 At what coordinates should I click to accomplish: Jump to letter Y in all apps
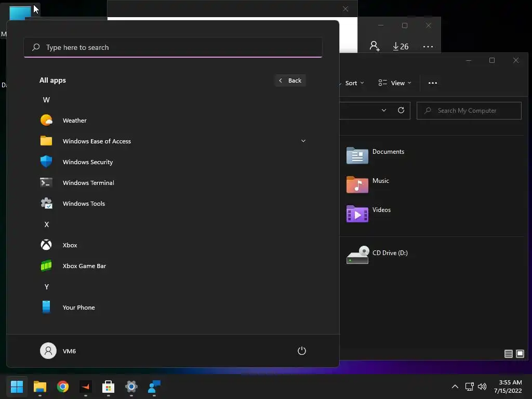(46, 287)
